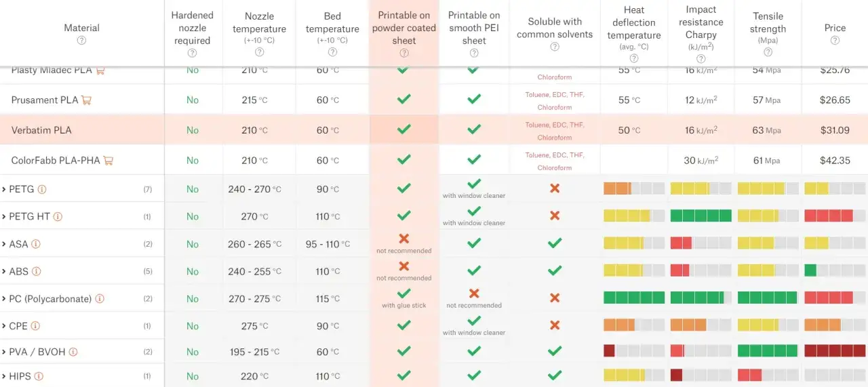Click help icon under Hardened nozzle required
This screenshot has height=387, width=868.
[192, 53]
